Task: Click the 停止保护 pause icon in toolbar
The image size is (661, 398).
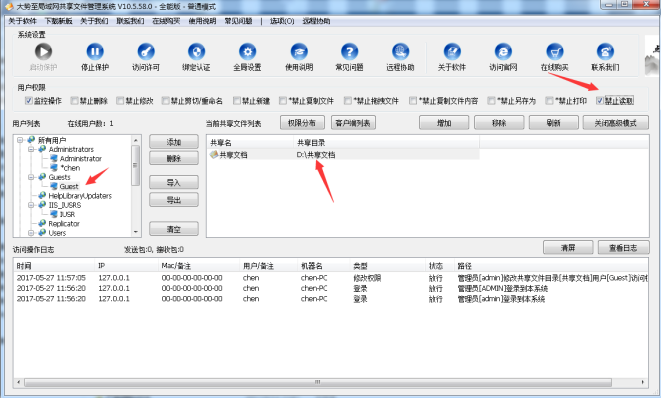Action: (x=95, y=51)
